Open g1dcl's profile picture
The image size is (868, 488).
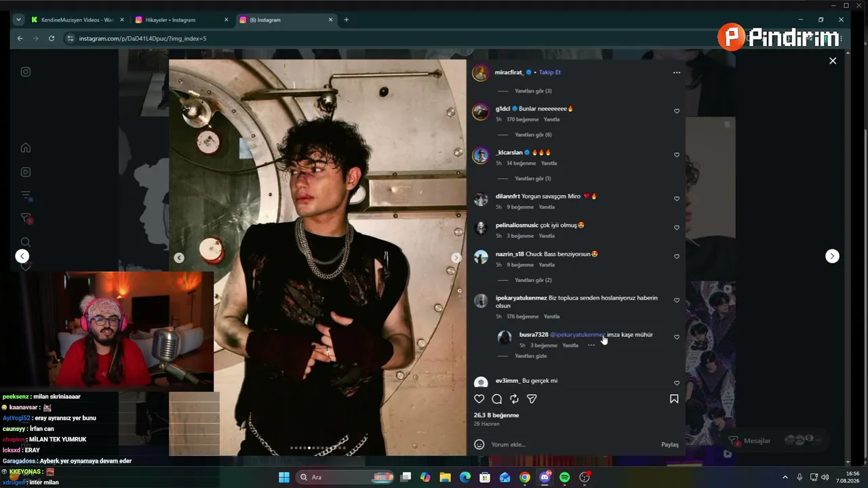(481, 112)
